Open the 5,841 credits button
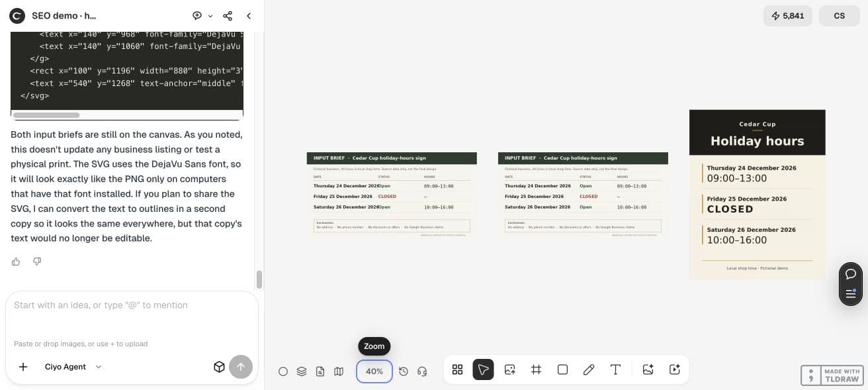Screen dimensions: 868x390 click(x=787, y=16)
